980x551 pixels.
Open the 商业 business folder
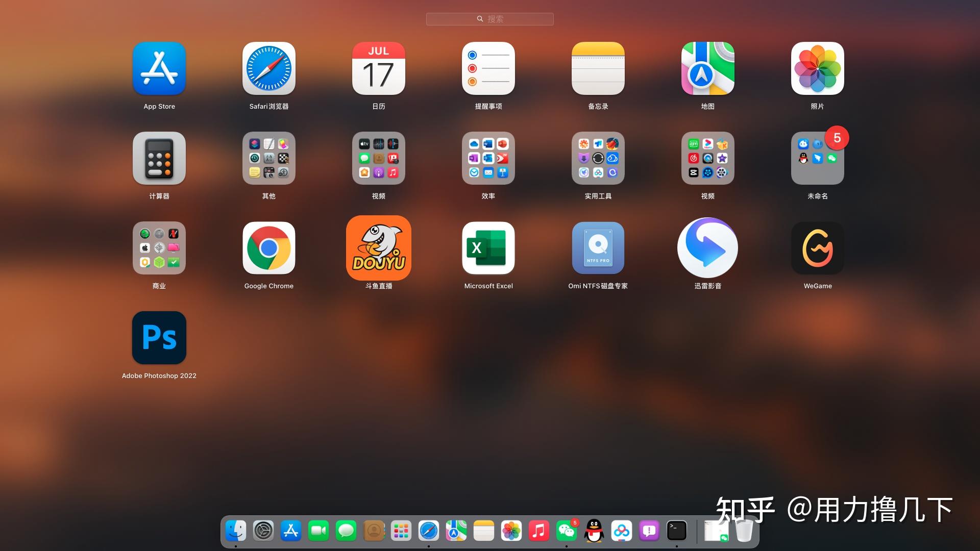(x=159, y=248)
